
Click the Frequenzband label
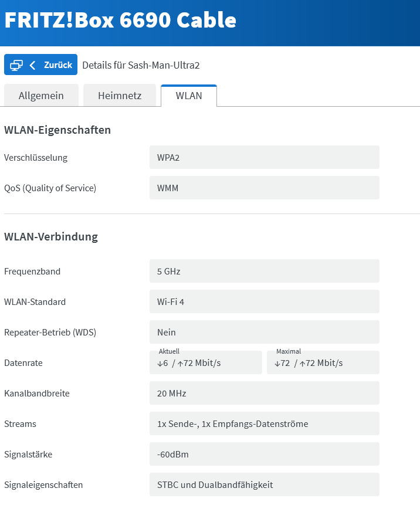pyautogui.click(x=32, y=272)
